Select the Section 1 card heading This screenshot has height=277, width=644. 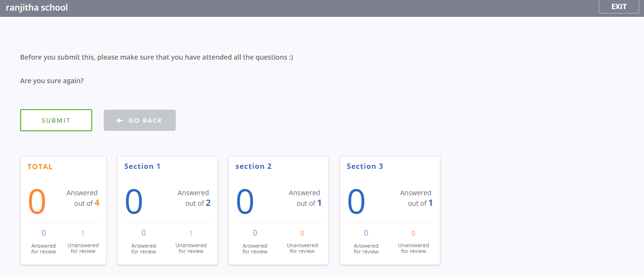[142, 166]
